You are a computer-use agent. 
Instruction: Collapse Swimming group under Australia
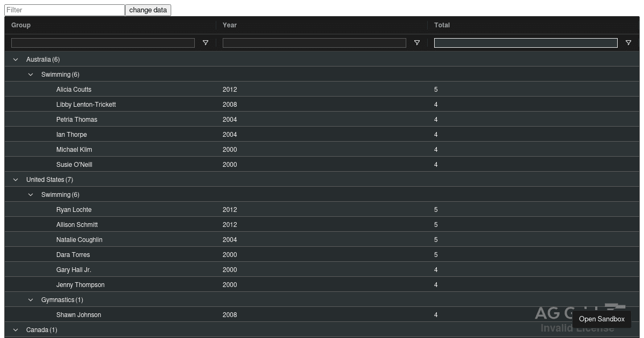click(x=31, y=75)
